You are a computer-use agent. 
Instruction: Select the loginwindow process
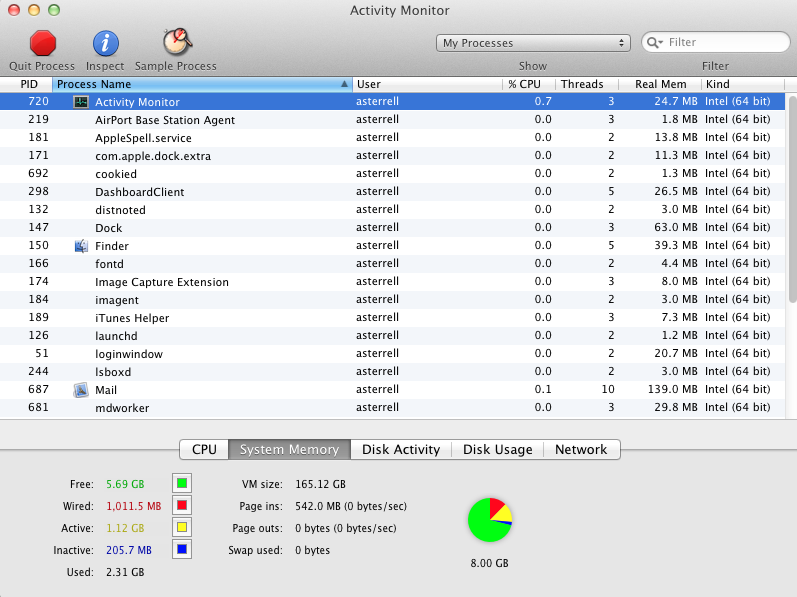(392, 354)
